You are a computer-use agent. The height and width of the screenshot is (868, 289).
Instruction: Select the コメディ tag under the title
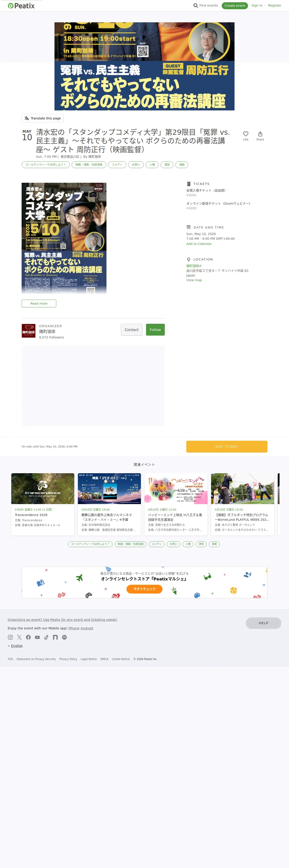(117, 165)
